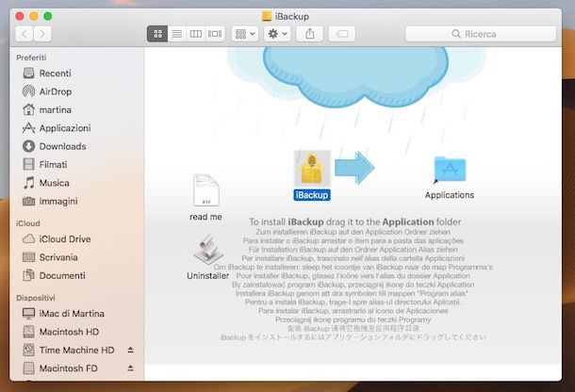Switch to column view
Viewport: 575px width, 392px height.
195,34
